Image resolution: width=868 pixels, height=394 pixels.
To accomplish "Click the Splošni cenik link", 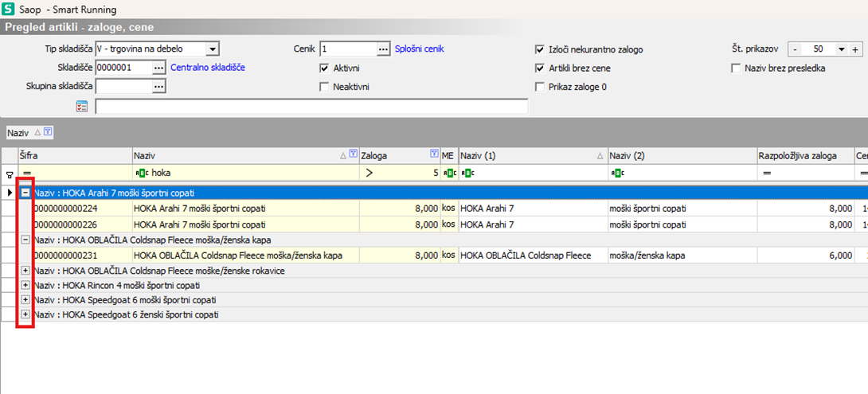I will click(x=419, y=49).
